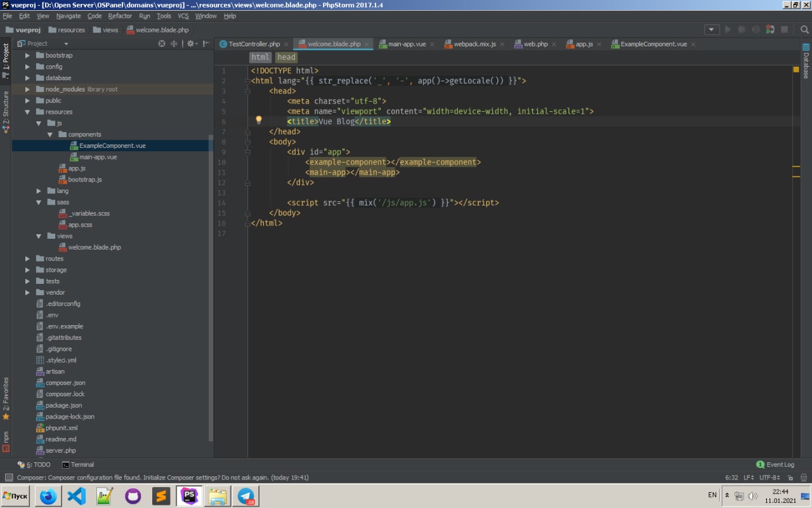This screenshot has height=508, width=812.
Task: Open Search Everywhere magnifier icon
Action: click(804, 29)
